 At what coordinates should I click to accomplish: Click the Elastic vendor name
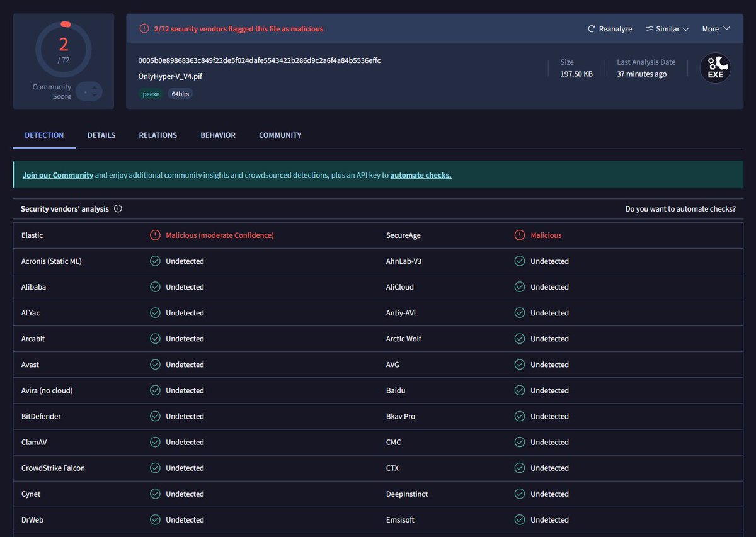click(x=32, y=235)
